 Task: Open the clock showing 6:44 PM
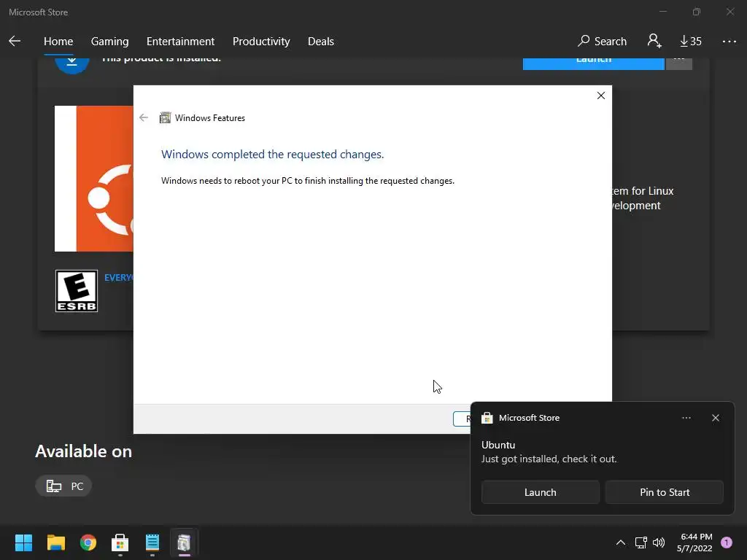tap(694, 542)
